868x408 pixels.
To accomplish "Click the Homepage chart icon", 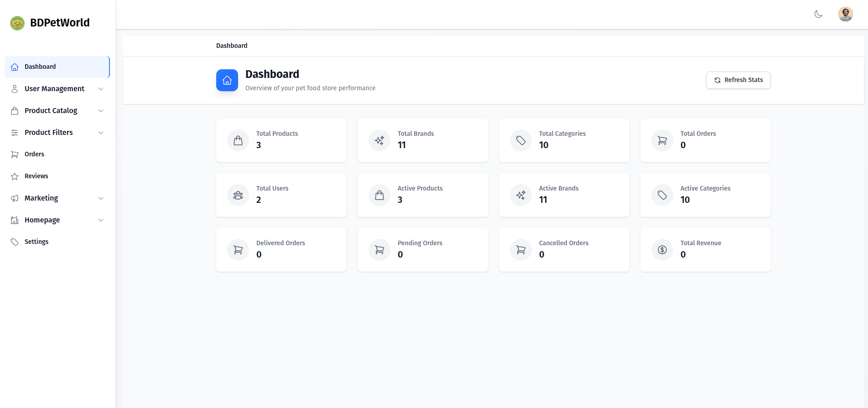I will 15,220.
